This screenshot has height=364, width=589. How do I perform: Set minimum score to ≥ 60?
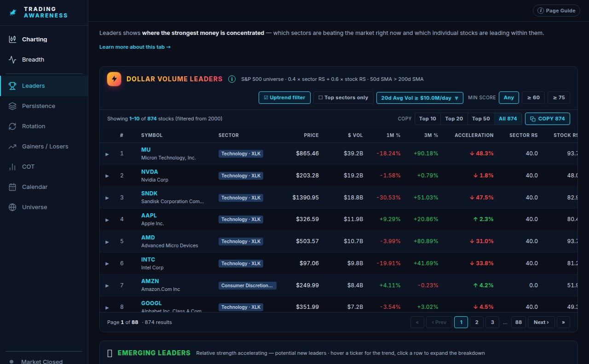[x=533, y=97]
